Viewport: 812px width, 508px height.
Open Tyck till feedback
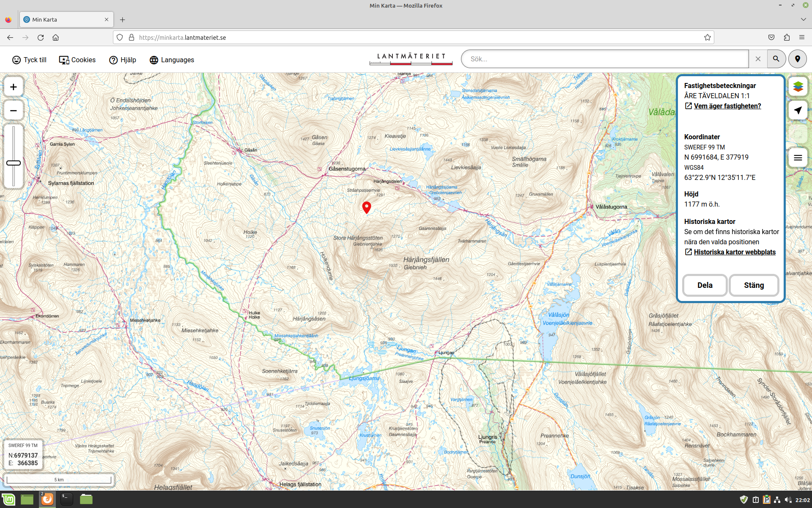(x=29, y=60)
